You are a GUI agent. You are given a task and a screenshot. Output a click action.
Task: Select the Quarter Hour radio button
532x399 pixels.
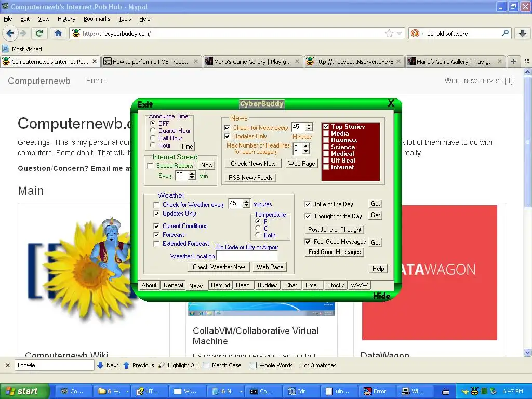pyautogui.click(x=152, y=130)
